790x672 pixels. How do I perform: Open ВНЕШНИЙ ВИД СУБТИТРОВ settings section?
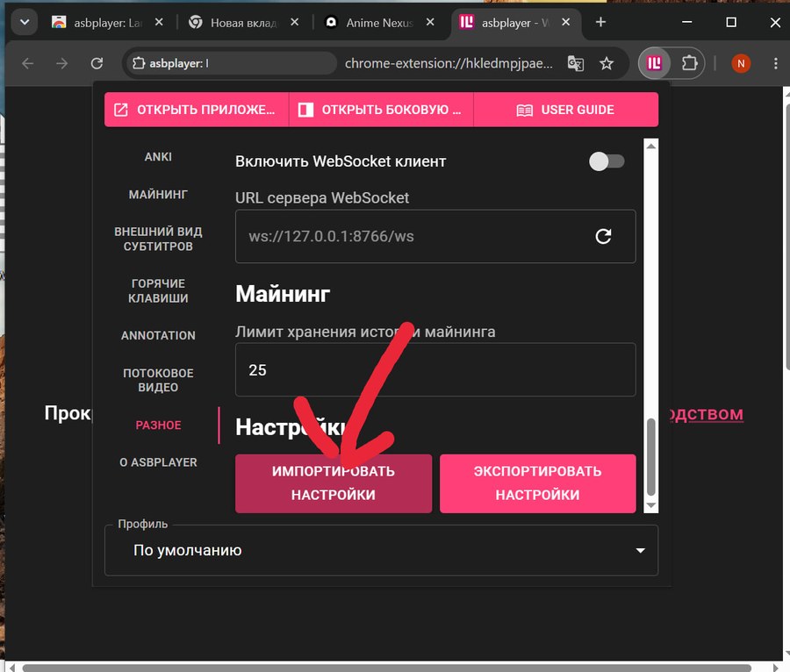[158, 239]
